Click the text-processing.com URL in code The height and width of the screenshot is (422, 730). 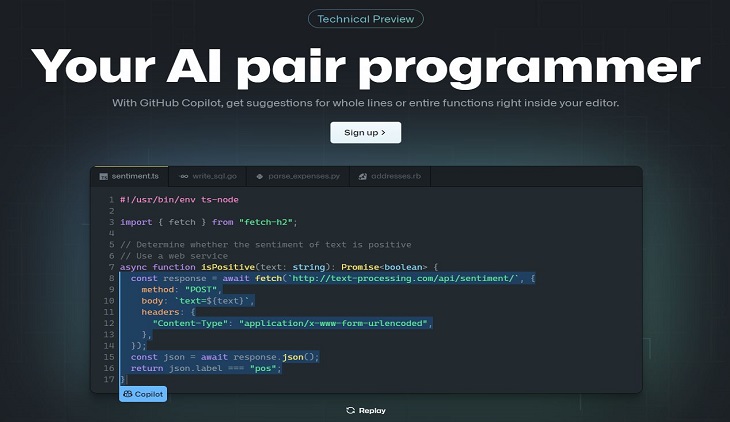tap(403, 278)
